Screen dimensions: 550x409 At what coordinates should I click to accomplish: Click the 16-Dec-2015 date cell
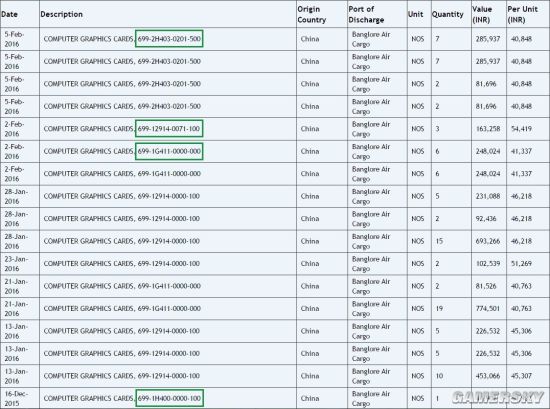[x=16, y=398]
